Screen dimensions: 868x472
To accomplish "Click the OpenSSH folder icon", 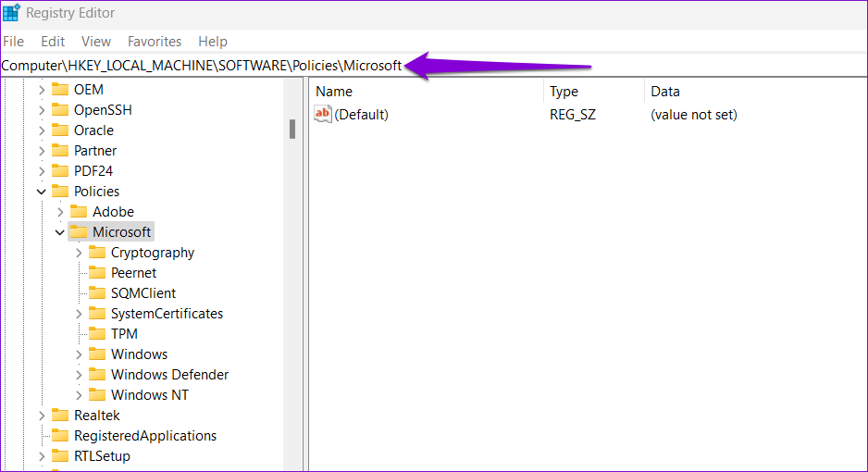I will click(60, 110).
